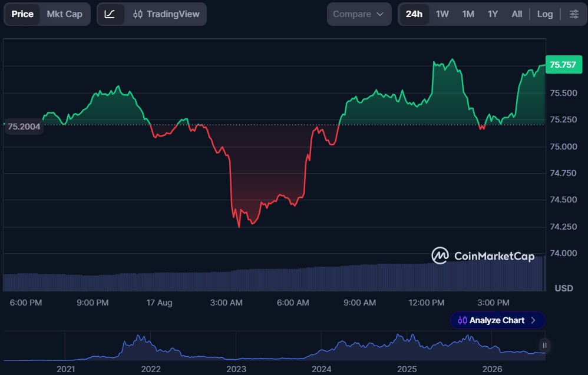Click the 75.000 y-axis label
The image size is (588, 375).
(x=563, y=147)
